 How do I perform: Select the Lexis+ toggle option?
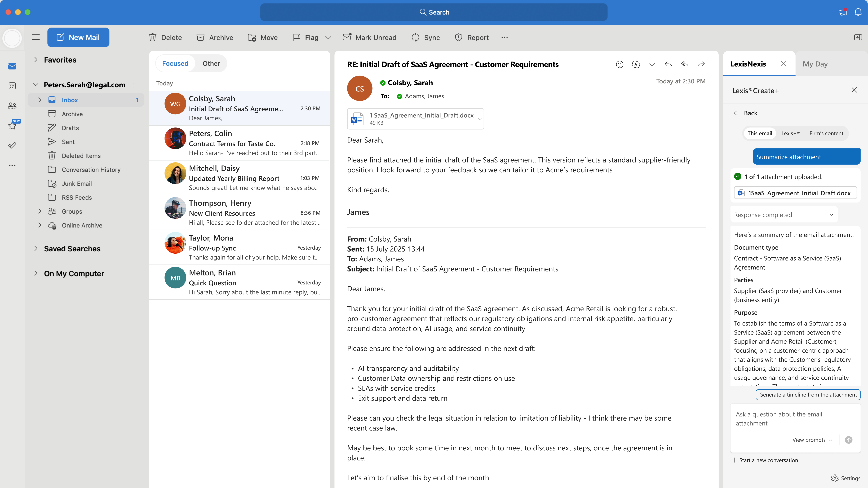[x=790, y=133]
